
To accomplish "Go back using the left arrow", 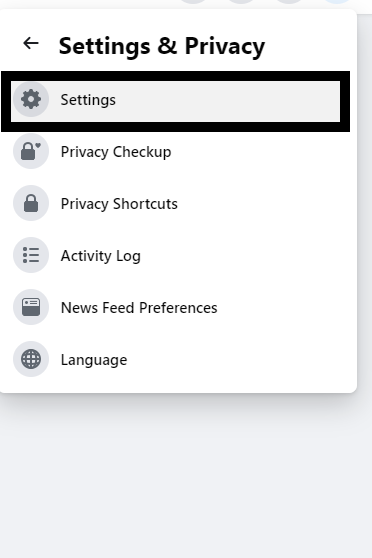I will pyautogui.click(x=31, y=43).
